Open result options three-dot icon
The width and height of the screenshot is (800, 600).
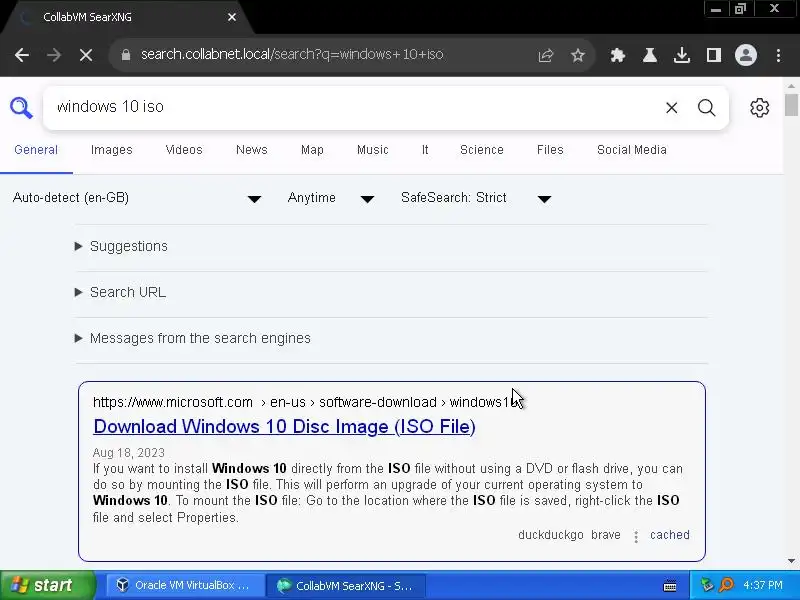636,536
